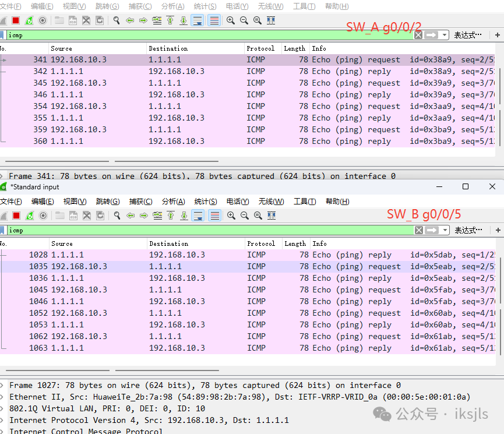Click the icmp filter field in SW_B window
This screenshot has height=434, width=504.
click(x=210, y=230)
